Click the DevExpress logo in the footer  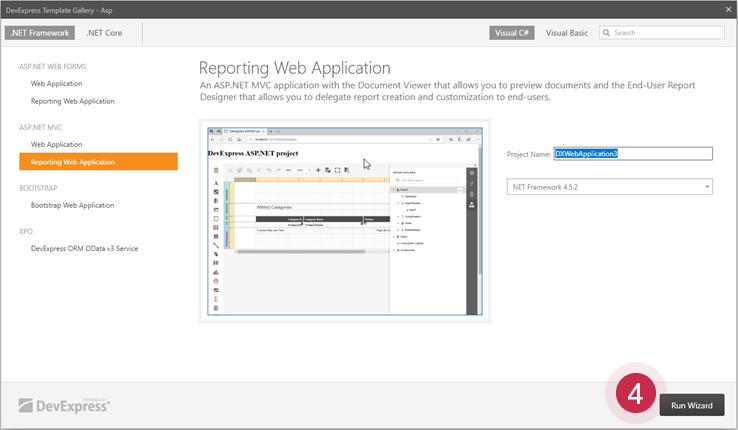pos(64,406)
